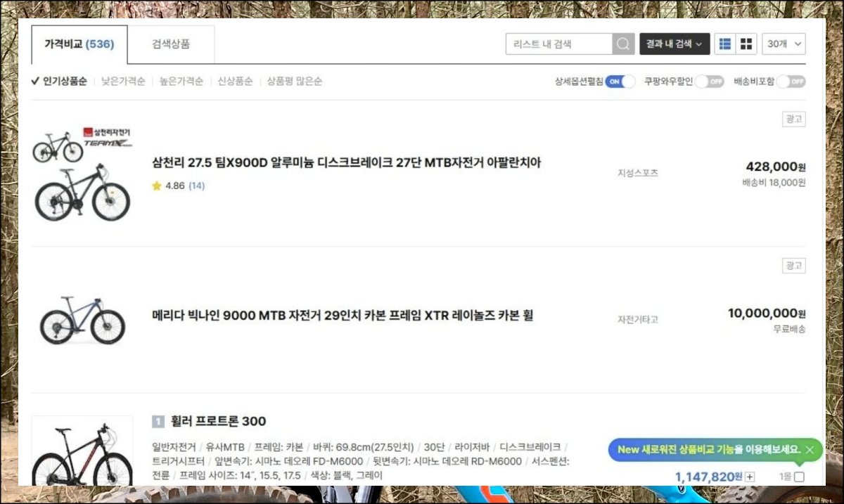Screen dimensions: 844x504
Task: Click the 지성스포츠 seller name
Action: click(x=638, y=173)
